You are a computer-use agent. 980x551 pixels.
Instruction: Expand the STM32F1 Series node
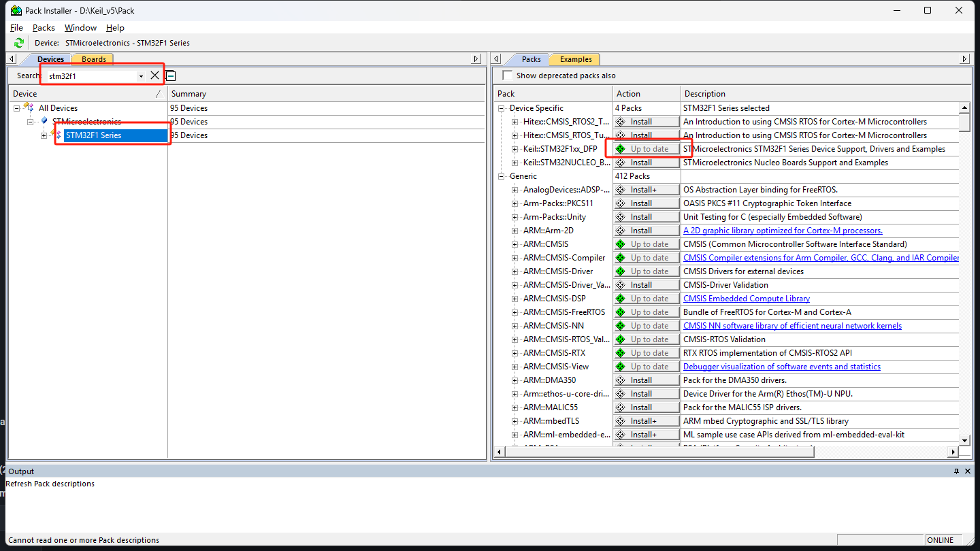coord(44,135)
